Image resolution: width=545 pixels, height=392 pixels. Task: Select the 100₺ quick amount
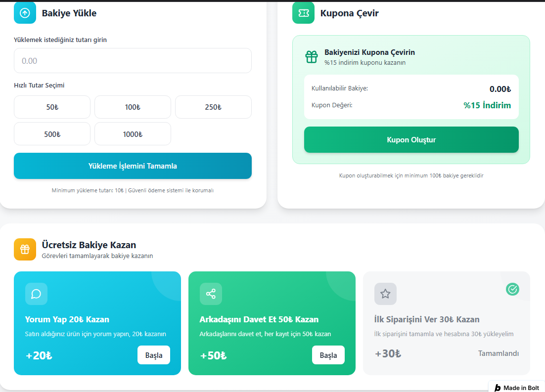coord(133,107)
